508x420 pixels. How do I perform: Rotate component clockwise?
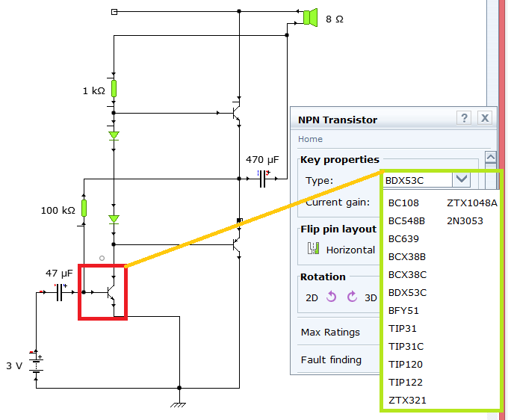352,297
